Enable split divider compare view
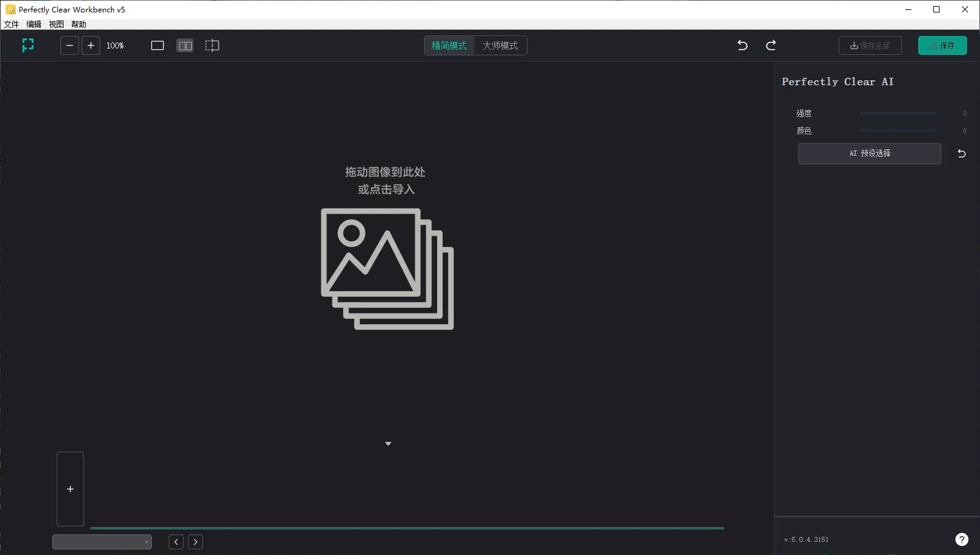This screenshot has width=980, height=555. [x=212, y=45]
